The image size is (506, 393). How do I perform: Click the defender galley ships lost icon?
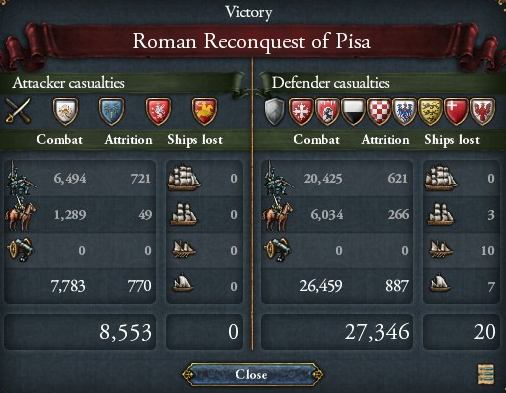(441, 250)
